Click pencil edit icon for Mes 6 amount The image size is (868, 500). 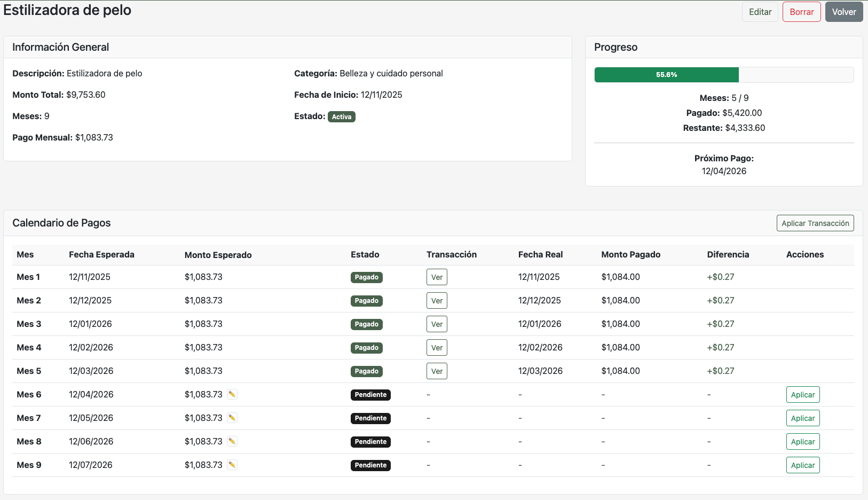click(x=232, y=394)
